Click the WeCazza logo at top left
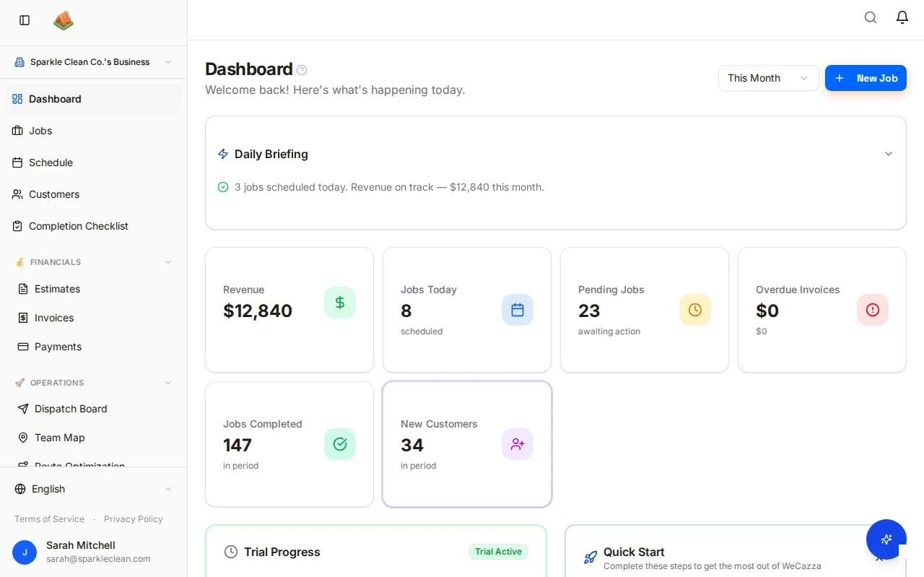 pos(64,20)
